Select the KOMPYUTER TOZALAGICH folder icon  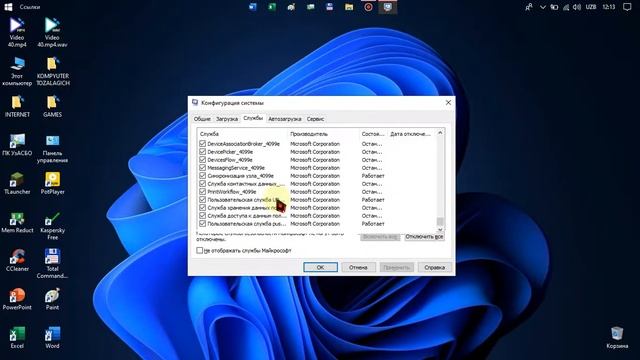coord(53,71)
